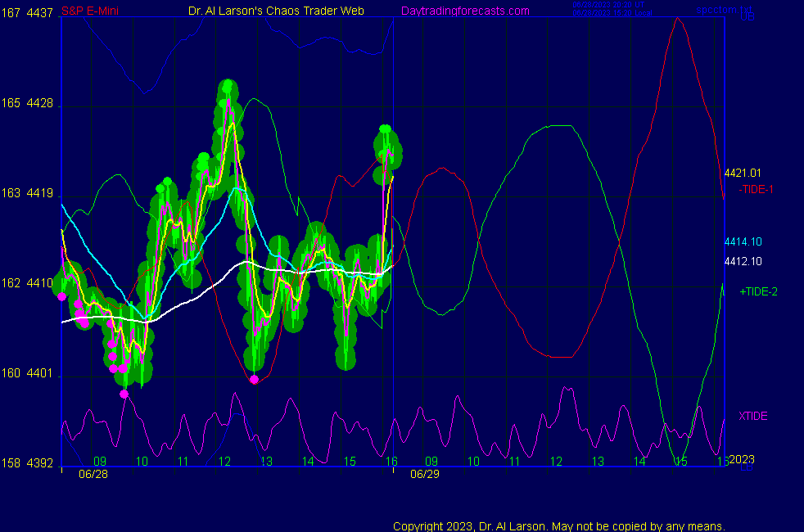Select the 165 4428 price axis label

point(27,103)
